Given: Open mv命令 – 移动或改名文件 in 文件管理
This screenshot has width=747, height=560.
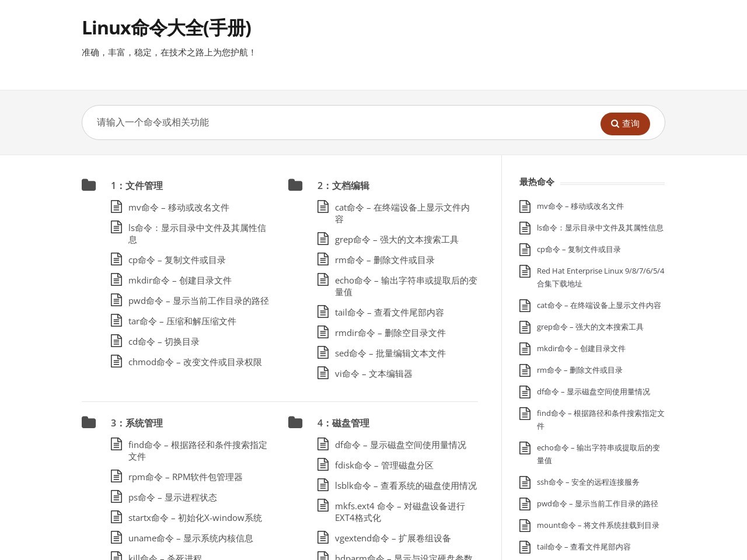Looking at the screenshot, I should (179, 208).
